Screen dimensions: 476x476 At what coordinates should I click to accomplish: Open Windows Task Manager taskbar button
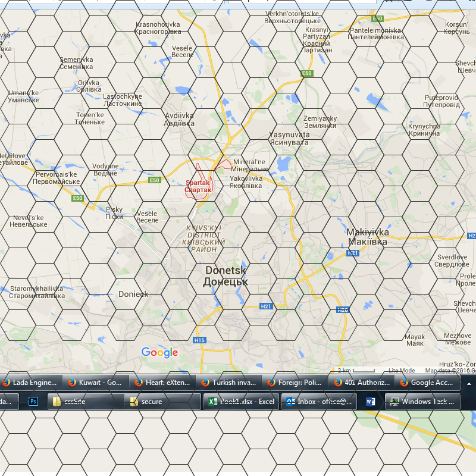tap(422, 401)
